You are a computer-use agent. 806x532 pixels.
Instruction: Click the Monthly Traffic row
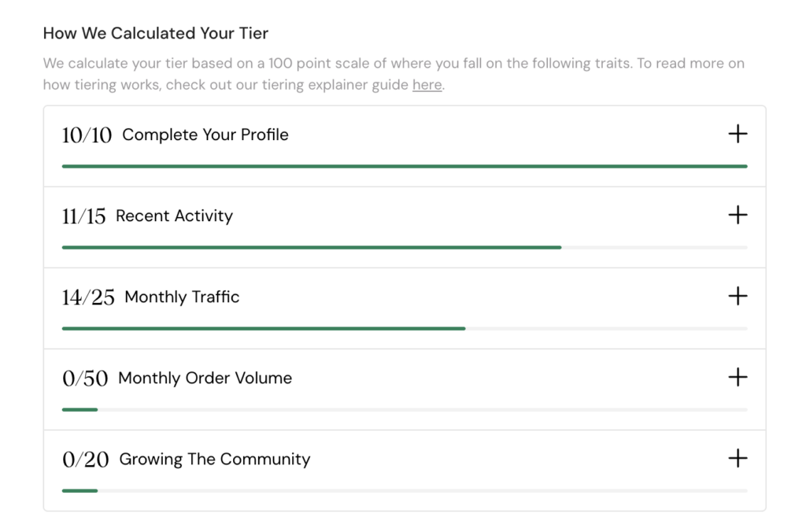tap(182, 297)
